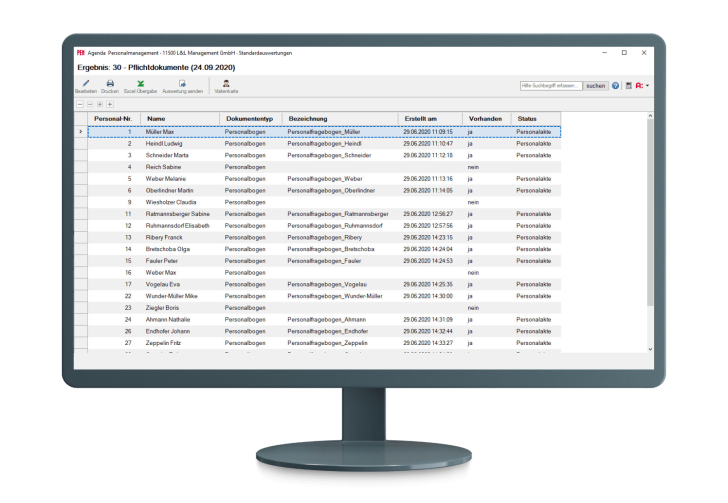The width and height of the screenshot is (728, 503).
Task: Open the red Agenda logo dropdown
Action: [x=640, y=86]
